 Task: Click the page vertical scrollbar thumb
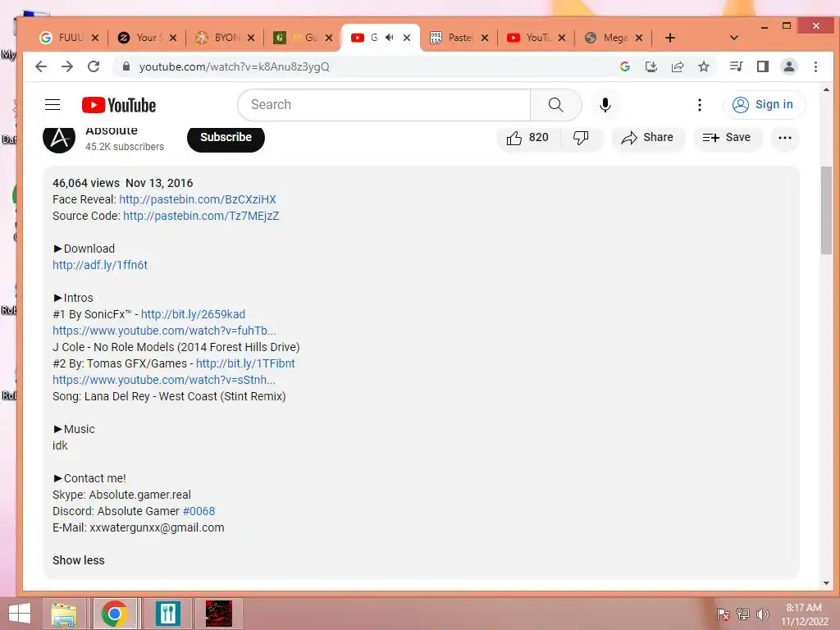click(826, 211)
